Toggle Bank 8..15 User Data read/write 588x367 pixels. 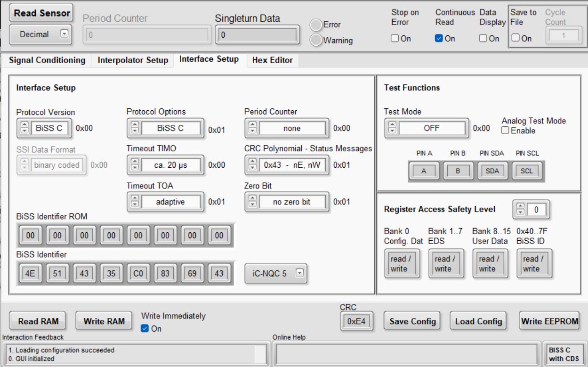pos(489,264)
